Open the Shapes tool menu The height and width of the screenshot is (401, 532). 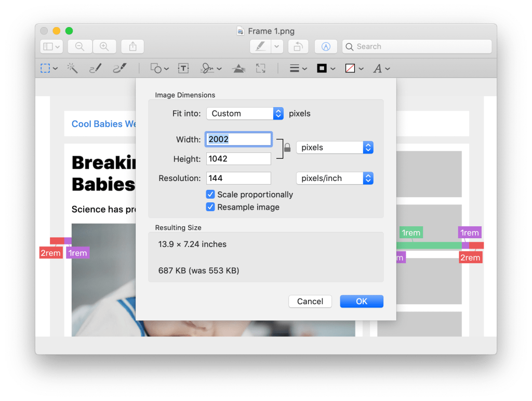click(159, 68)
